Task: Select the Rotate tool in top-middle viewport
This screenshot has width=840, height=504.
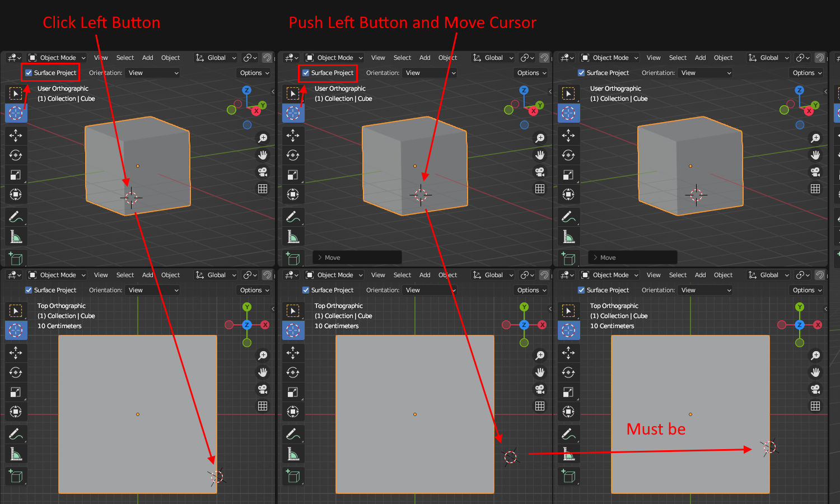Action: 293,155
